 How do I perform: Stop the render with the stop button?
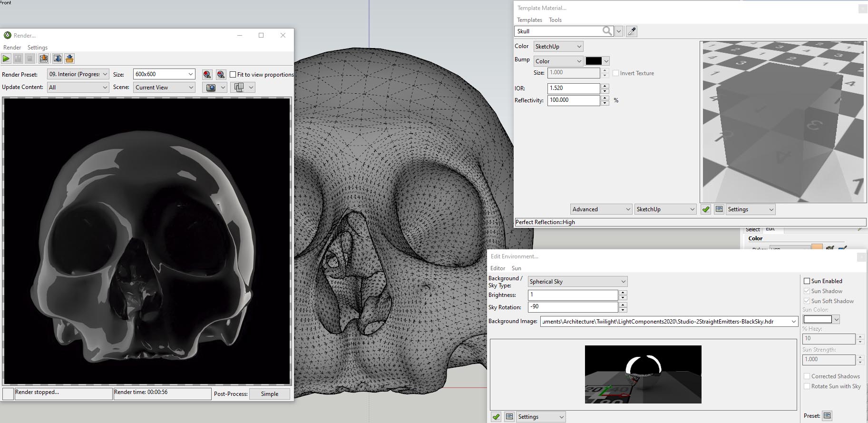30,59
